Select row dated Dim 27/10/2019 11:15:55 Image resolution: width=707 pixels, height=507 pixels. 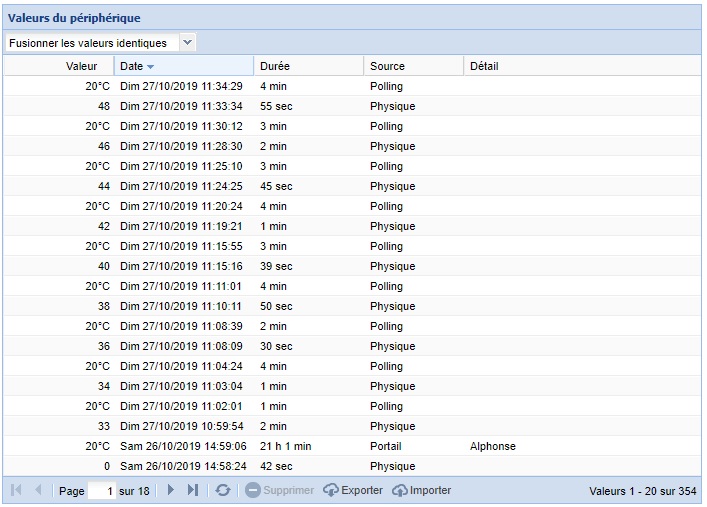pos(352,246)
